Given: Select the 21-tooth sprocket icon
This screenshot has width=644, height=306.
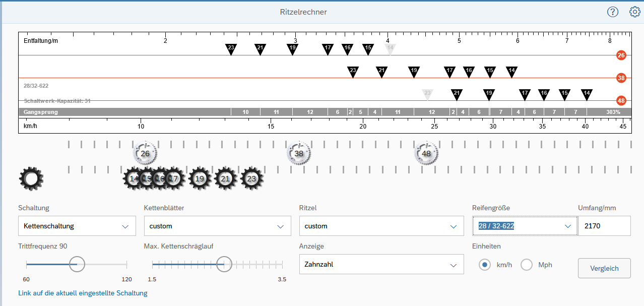Looking at the screenshot, I should pos(226,178).
